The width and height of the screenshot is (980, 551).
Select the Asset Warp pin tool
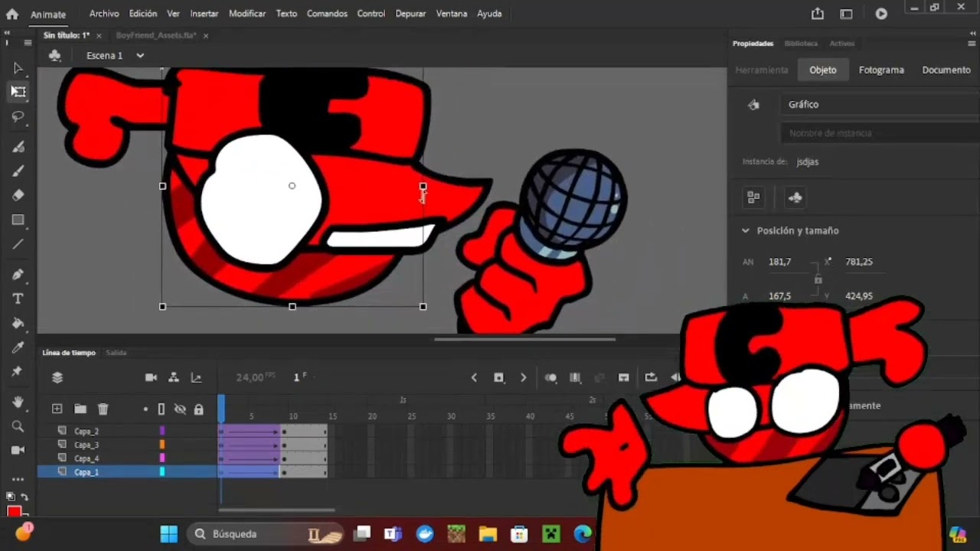(18, 371)
